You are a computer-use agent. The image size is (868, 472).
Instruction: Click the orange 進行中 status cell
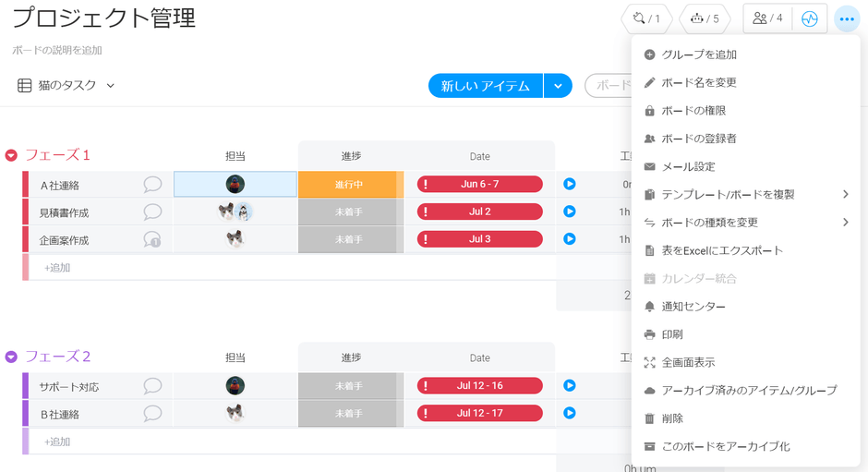click(348, 185)
